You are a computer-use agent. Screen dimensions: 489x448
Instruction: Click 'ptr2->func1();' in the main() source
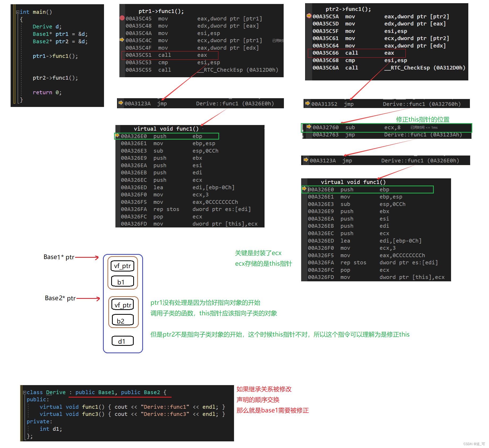[x=55, y=78]
